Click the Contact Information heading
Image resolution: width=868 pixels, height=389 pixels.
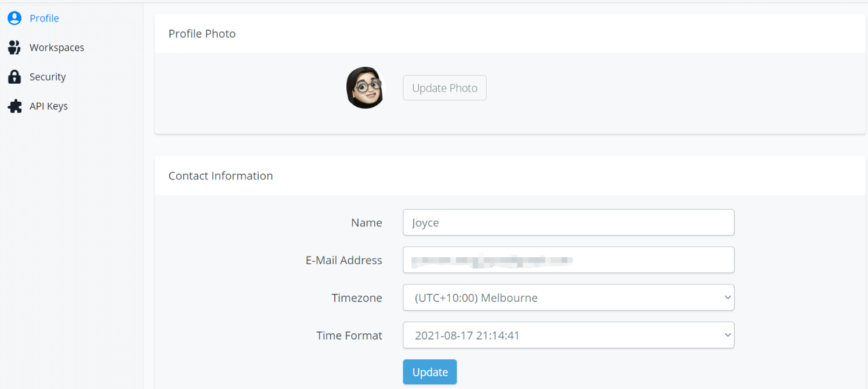[220, 175]
